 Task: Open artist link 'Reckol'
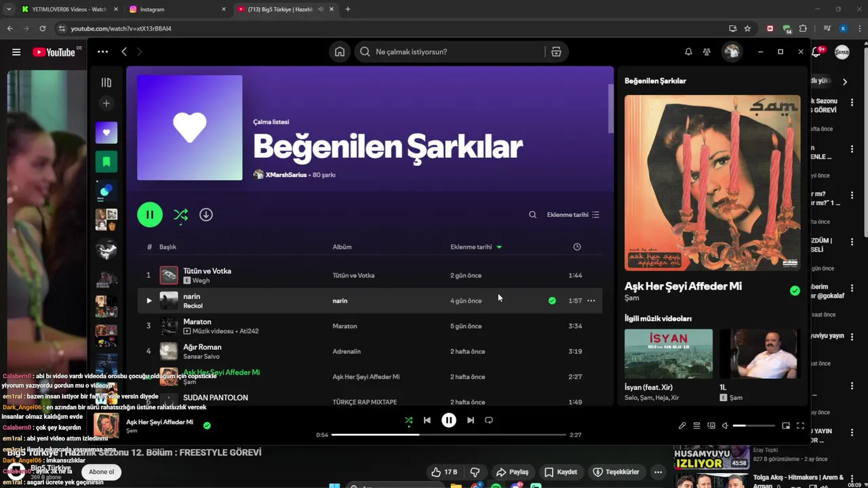tap(193, 306)
